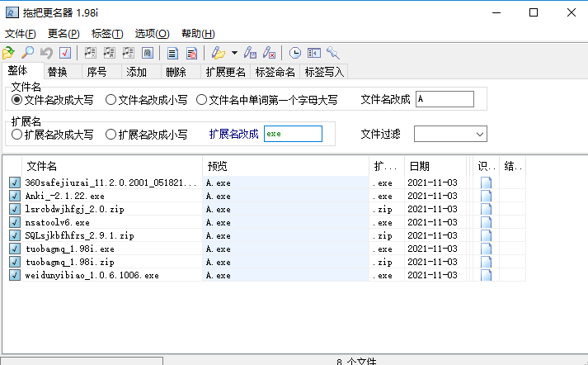Click file-type icon for weidunyibiao_1.0.6.1006.exe row

[x=486, y=275]
